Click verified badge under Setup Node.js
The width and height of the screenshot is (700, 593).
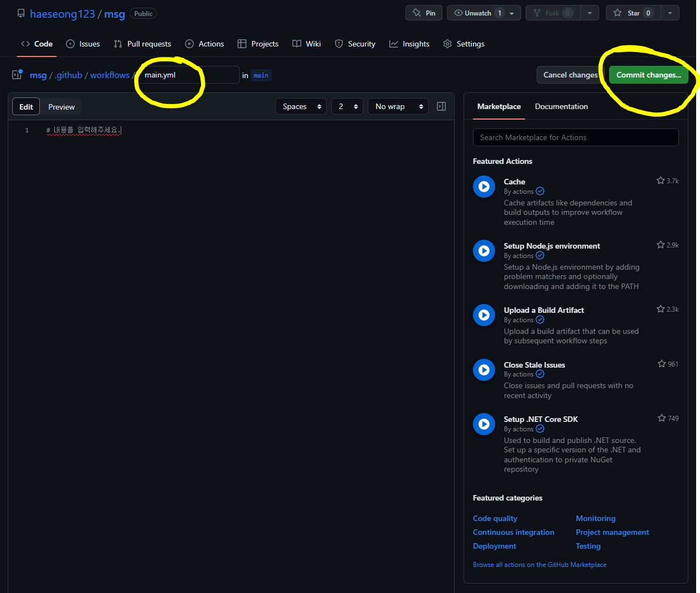pyautogui.click(x=540, y=256)
